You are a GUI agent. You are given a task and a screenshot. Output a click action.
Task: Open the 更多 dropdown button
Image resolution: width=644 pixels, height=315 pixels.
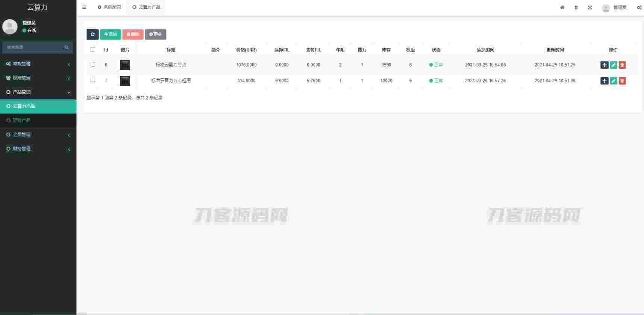(x=156, y=35)
